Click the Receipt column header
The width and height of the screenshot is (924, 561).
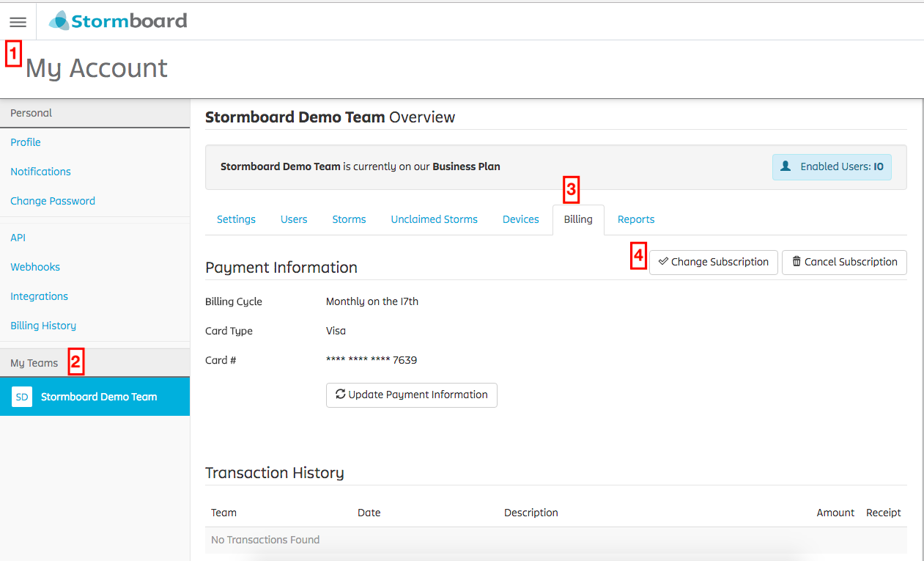[x=884, y=513]
